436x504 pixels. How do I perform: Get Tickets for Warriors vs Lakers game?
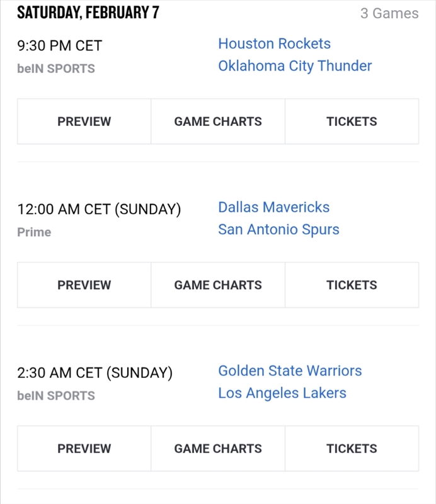(352, 449)
